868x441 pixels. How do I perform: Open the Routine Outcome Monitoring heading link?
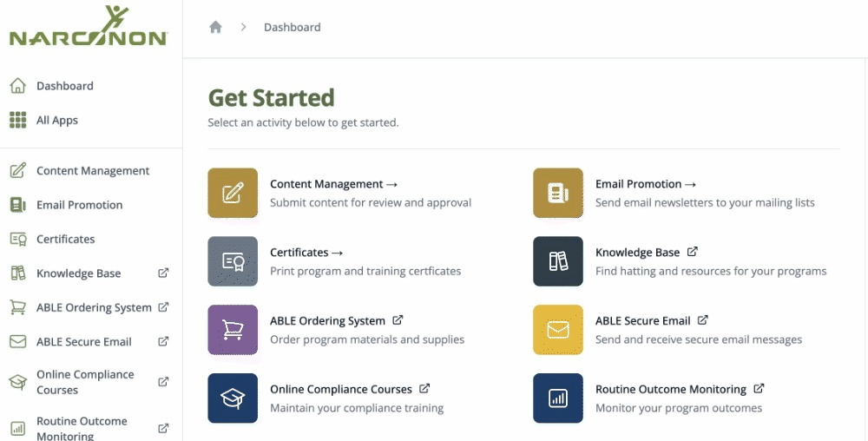coord(670,390)
